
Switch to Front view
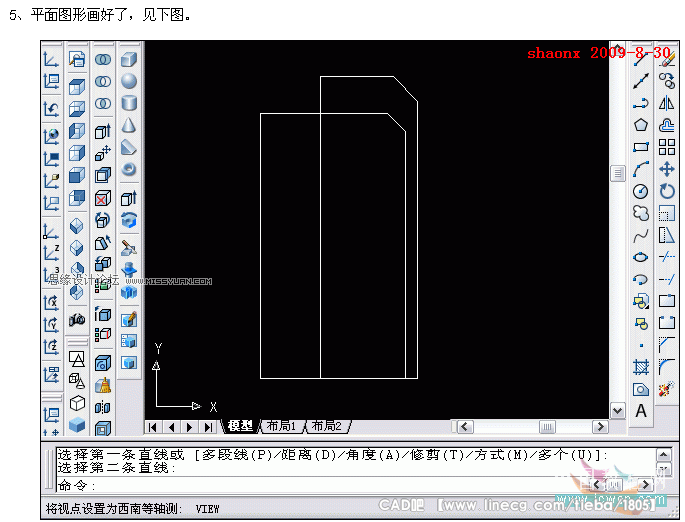click(77, 176)
